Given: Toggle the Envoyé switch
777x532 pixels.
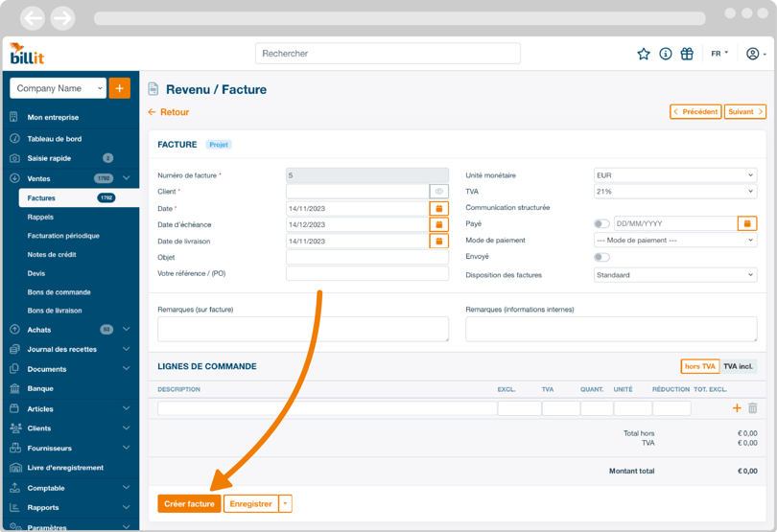Looking at the screenshot, I should [601, 257].
